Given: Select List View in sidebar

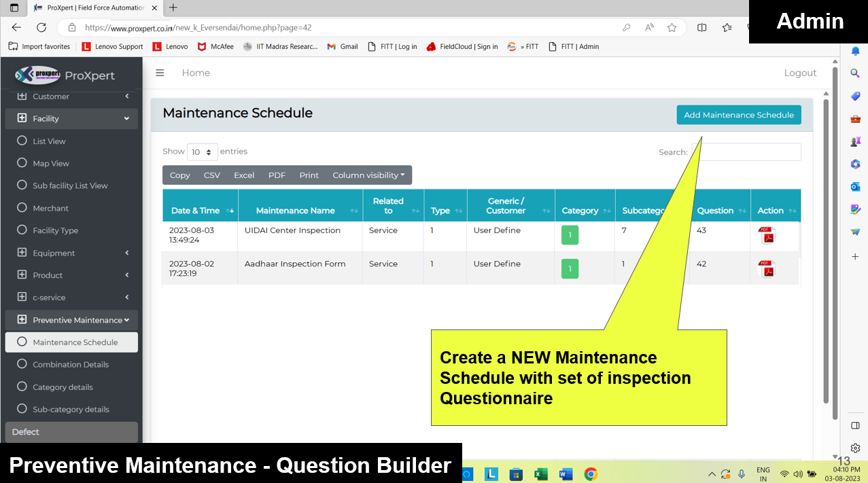Looking at the screenshot, I should (x=49, y=141).
